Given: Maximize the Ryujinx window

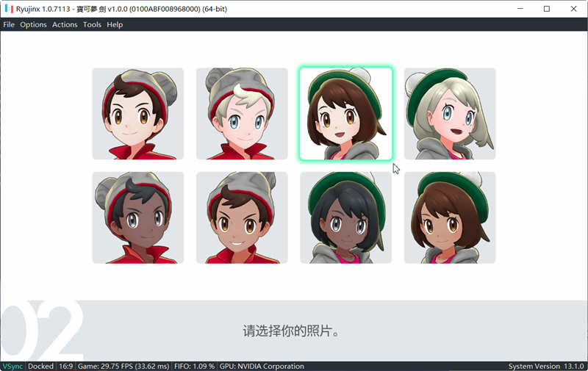Looking at the screenshot, I should coord(547,9).
